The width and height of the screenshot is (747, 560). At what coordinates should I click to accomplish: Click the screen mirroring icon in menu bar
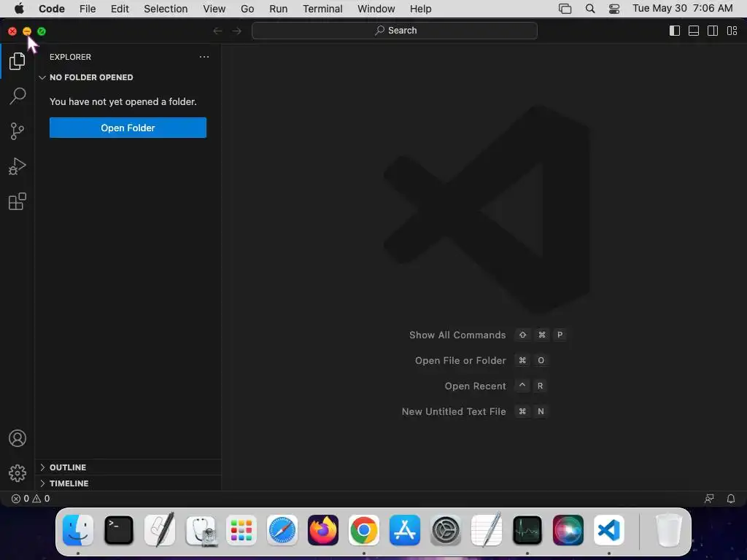[565, 9]
